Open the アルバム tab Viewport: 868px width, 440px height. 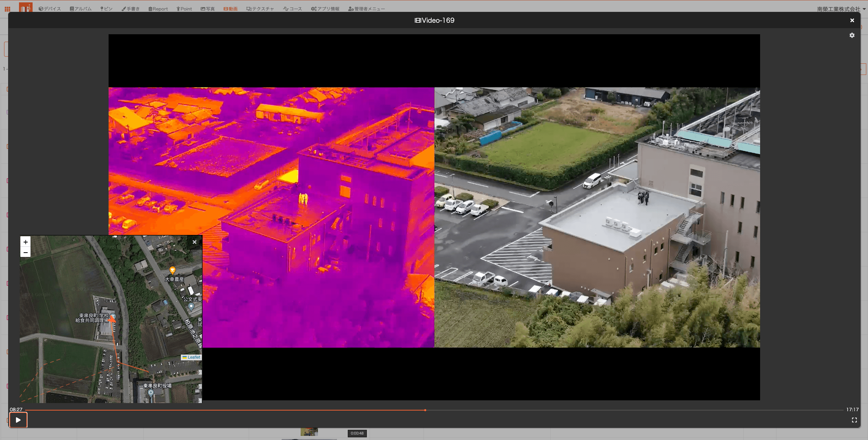81,9
